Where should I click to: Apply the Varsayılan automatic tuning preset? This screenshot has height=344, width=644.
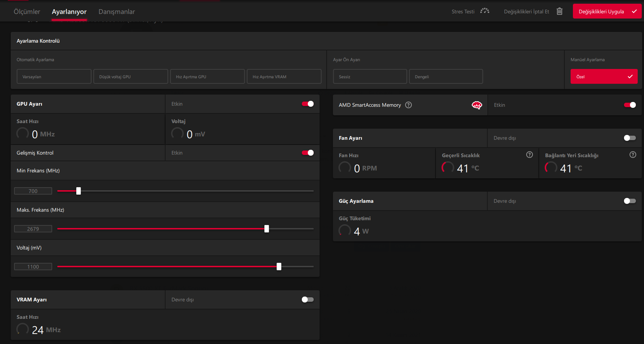54,76
